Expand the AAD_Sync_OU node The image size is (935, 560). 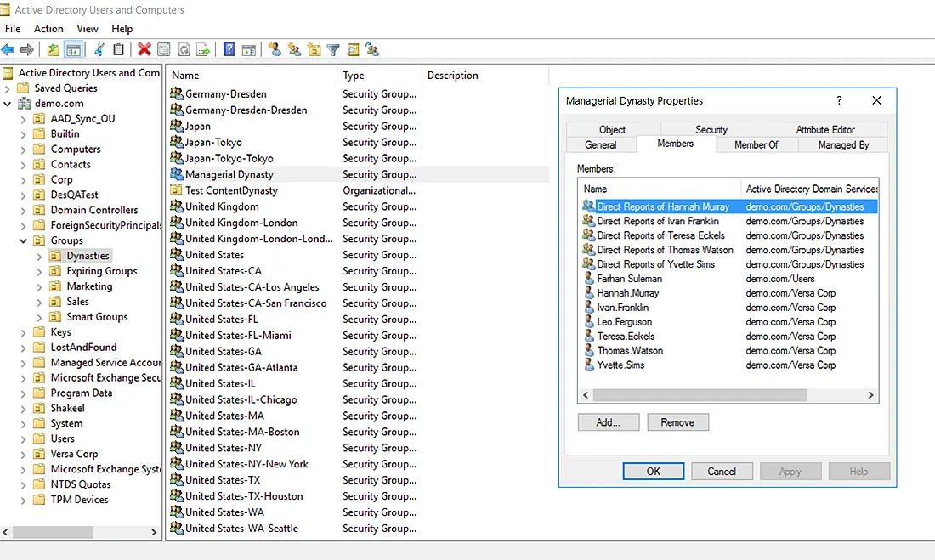point(23,119)
